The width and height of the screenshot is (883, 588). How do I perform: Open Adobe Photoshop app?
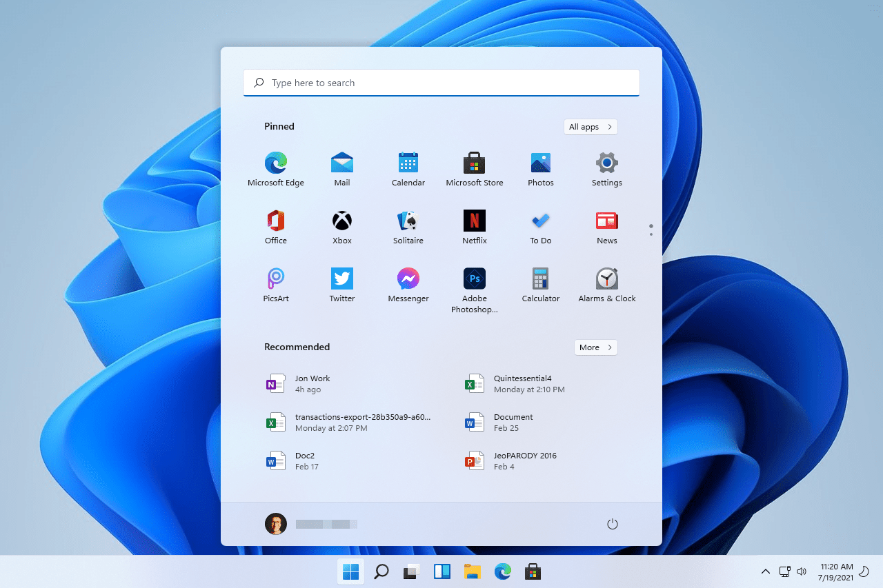[x=475, y=290]
